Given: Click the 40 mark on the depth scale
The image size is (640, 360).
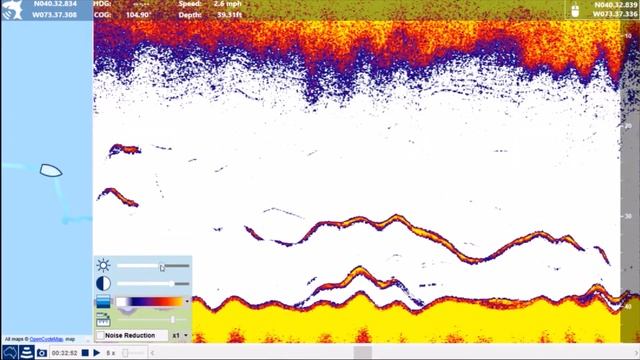Looking at the screenshot, I should 628,307.
